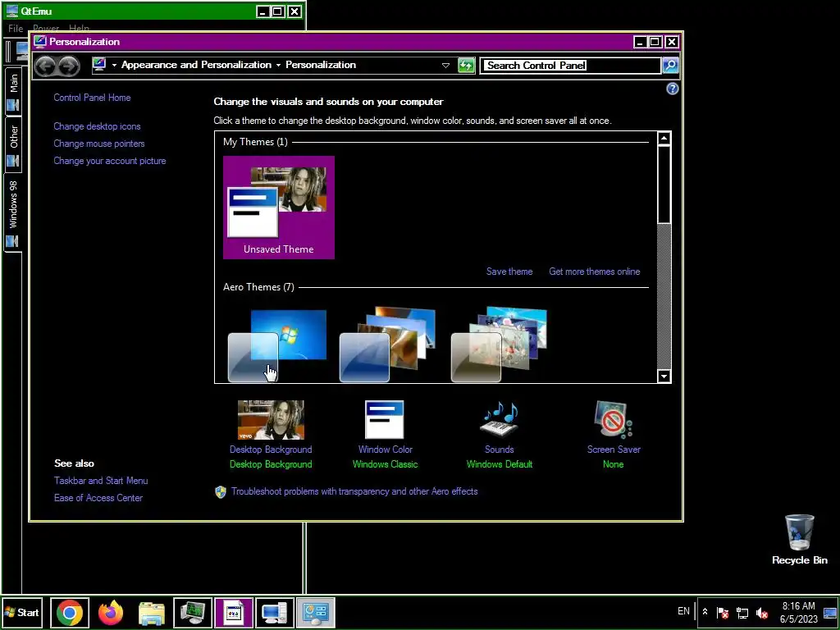Open Firefox from the taskbar
The image size is (840, 630).
[111, 613]
